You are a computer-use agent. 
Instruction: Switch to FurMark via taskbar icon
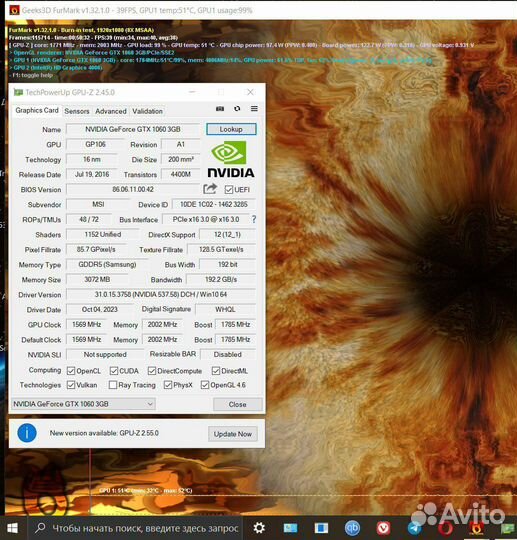pyautogui.click(x=477, y=528)
